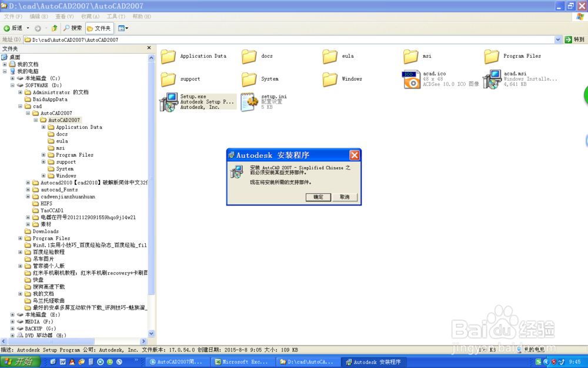Select the support folder icon in file pane
588x368 pixels.
click(x=168, y=79)
